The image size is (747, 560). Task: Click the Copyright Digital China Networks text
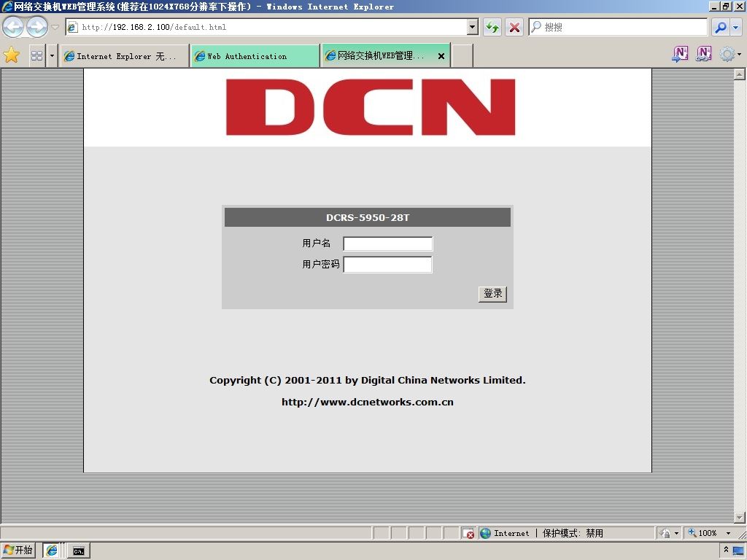(x=368, y=380)
